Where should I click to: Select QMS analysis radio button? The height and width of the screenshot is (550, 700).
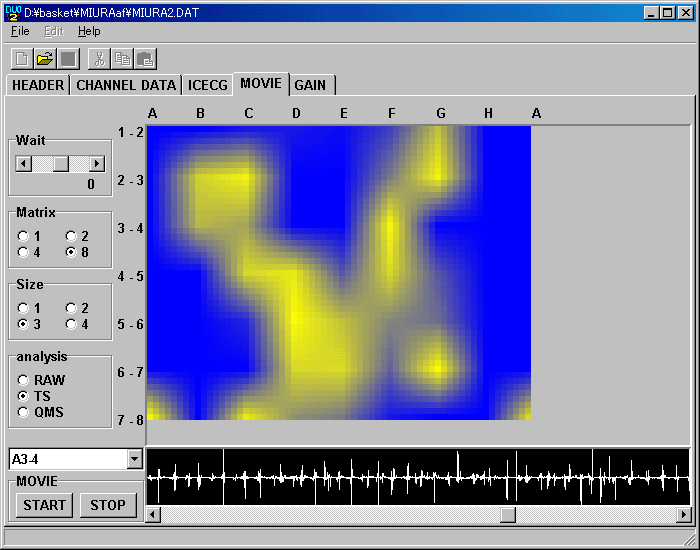pyautogui.click(x=23, y=412)
